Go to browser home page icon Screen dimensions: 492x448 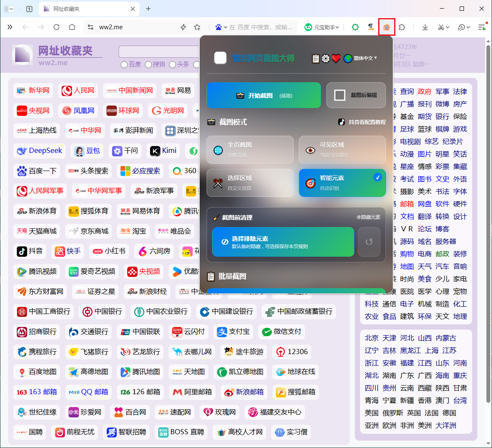pos(72,27)
